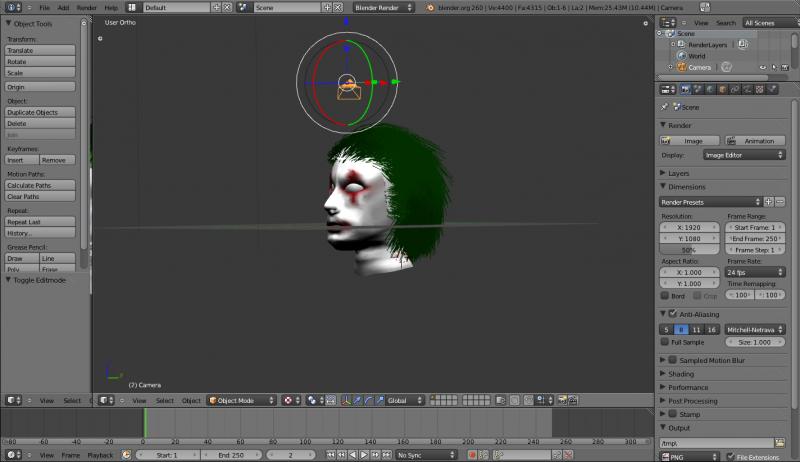Open the Object Mode dropdown

coord(241,400)
